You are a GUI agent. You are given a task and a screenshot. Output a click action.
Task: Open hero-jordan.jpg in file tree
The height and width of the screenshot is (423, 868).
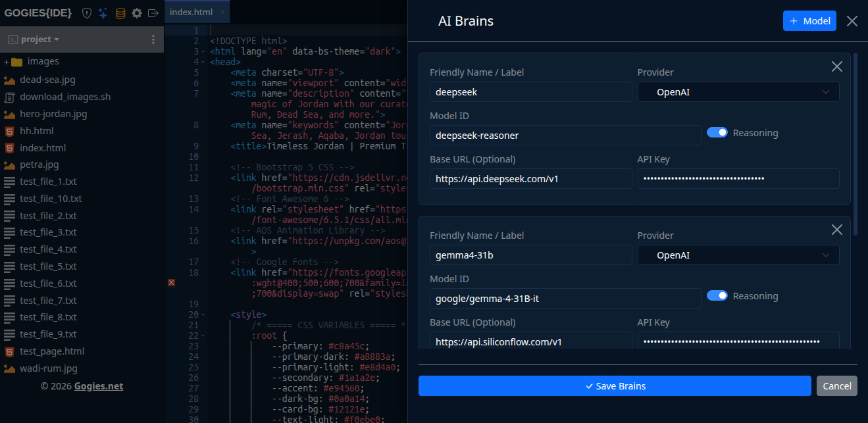click(53, 114)
